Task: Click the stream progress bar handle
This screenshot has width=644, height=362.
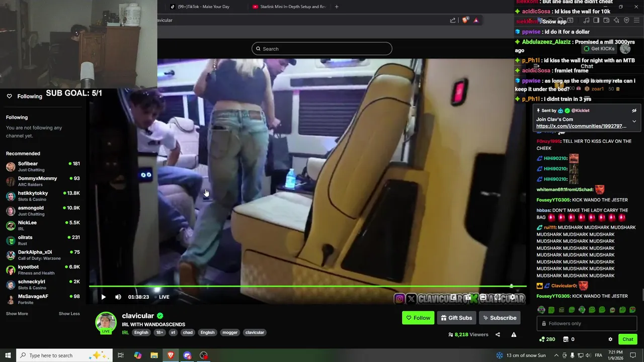Action: [511, 286]
